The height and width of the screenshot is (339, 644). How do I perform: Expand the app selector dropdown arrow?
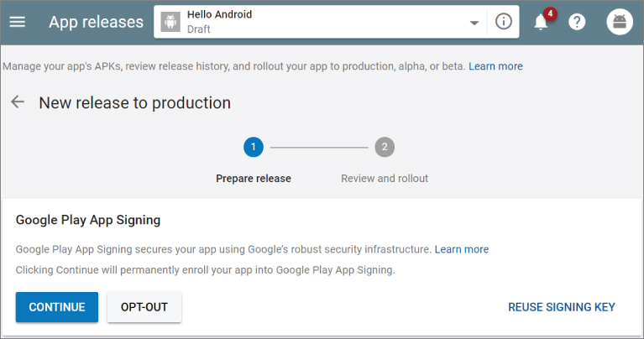tap(474, 23)
